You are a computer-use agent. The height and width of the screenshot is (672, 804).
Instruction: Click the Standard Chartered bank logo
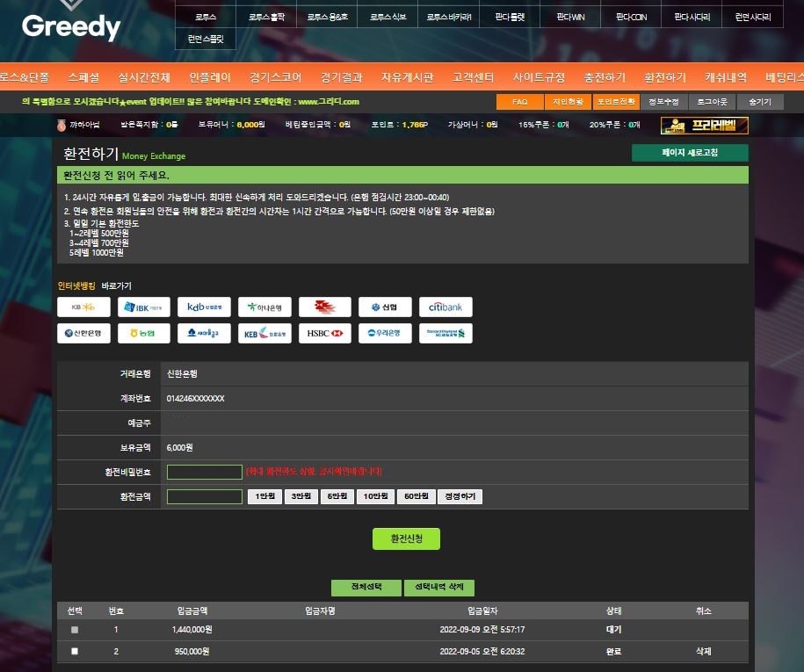coord(445,333)
